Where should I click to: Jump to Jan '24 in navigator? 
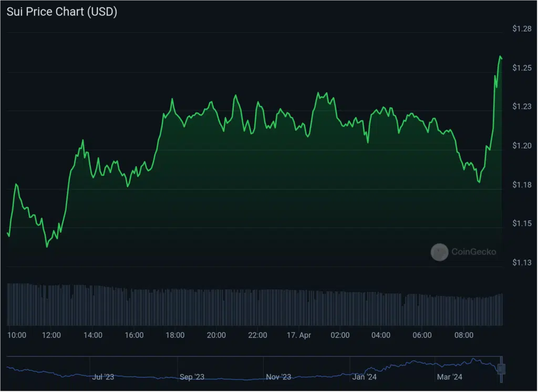click(x=365, y=377)
